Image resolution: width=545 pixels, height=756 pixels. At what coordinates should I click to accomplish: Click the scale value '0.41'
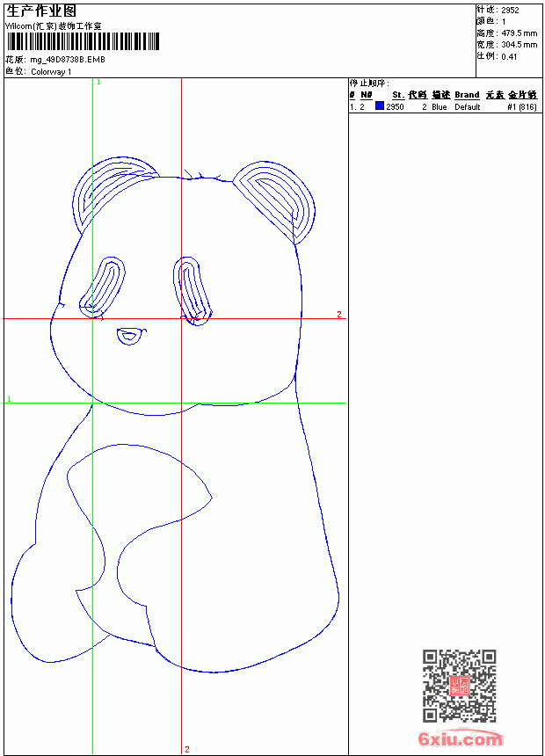click(509, 57)
